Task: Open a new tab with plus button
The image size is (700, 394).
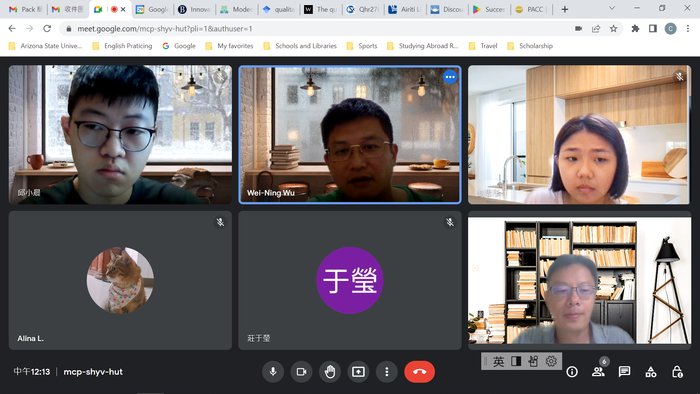Action: pyautogui.click(x=565, y=9)
